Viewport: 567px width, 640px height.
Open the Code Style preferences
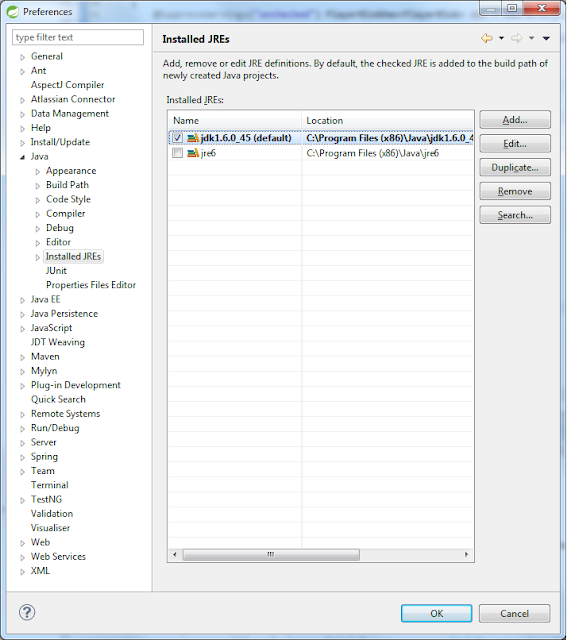68,199
